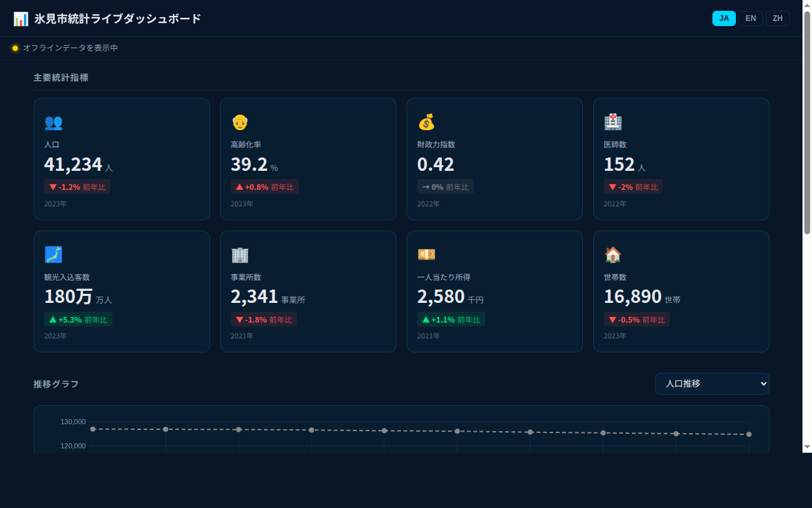
Task: Click the banknote icon on 一人当たり所得 card
Action: point(426,255)
